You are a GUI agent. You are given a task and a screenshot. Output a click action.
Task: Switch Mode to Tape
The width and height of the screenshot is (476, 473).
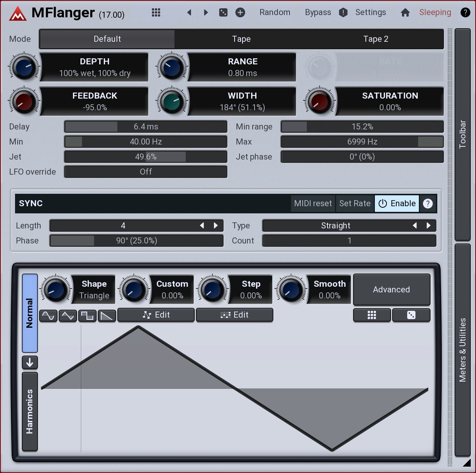tap(241, 39)
